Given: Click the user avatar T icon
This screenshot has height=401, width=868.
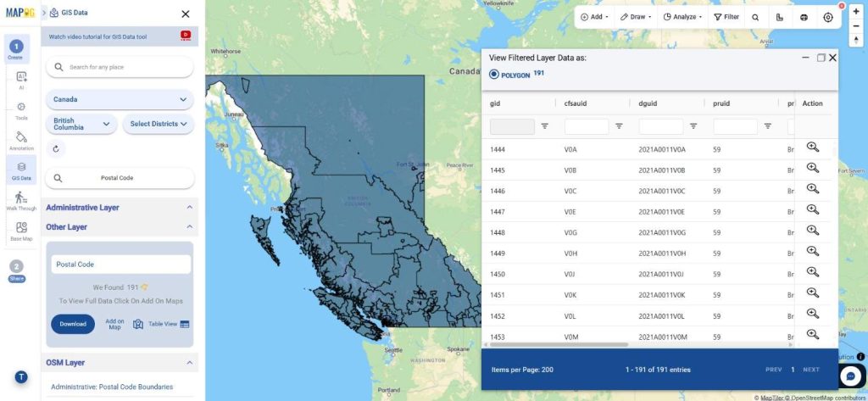Looking at the screenshot, I should click(21, 377).
